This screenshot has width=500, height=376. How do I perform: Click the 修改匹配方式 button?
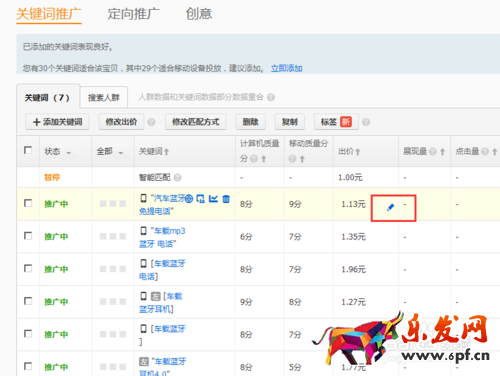point(196,122)
